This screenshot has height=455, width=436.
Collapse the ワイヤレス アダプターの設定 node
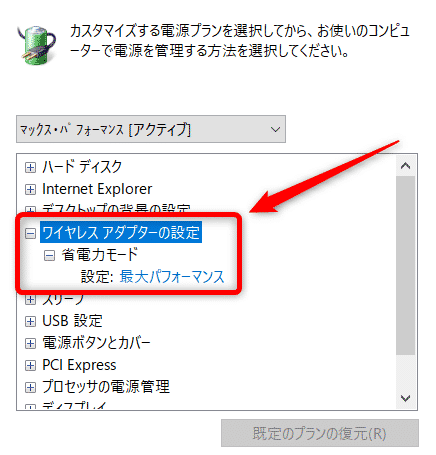30,233
